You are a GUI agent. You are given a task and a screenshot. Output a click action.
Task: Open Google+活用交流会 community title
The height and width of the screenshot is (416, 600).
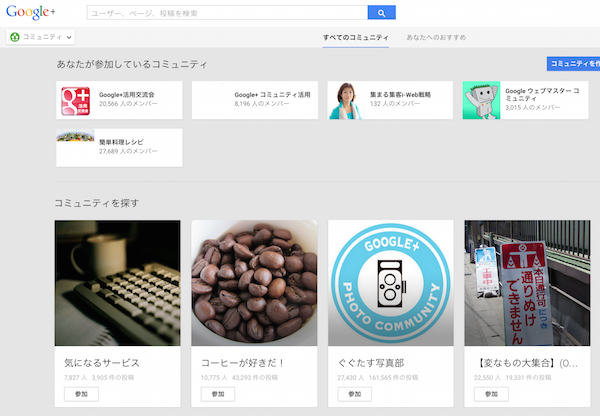click(x=127, y=95)
